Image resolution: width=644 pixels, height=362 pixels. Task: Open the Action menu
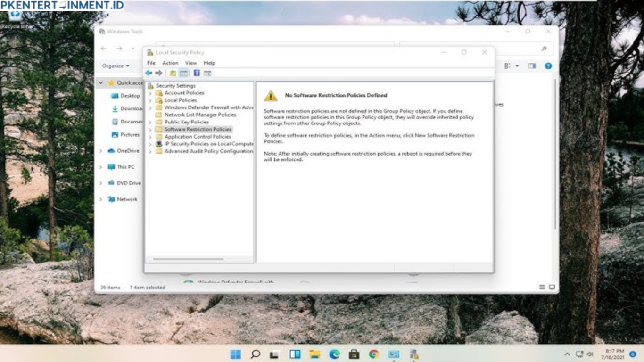pyautogui.click(x=170, y=63)
